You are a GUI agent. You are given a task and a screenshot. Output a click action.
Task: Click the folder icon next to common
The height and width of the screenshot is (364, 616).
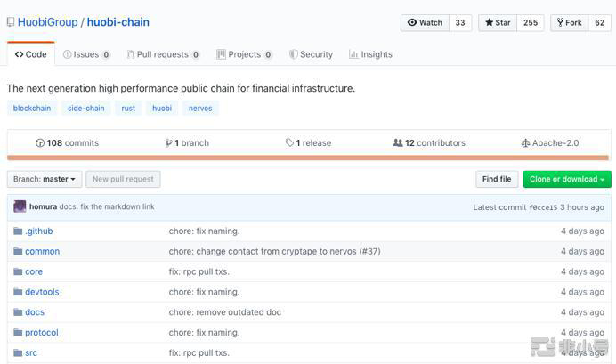tap(18, 251)
